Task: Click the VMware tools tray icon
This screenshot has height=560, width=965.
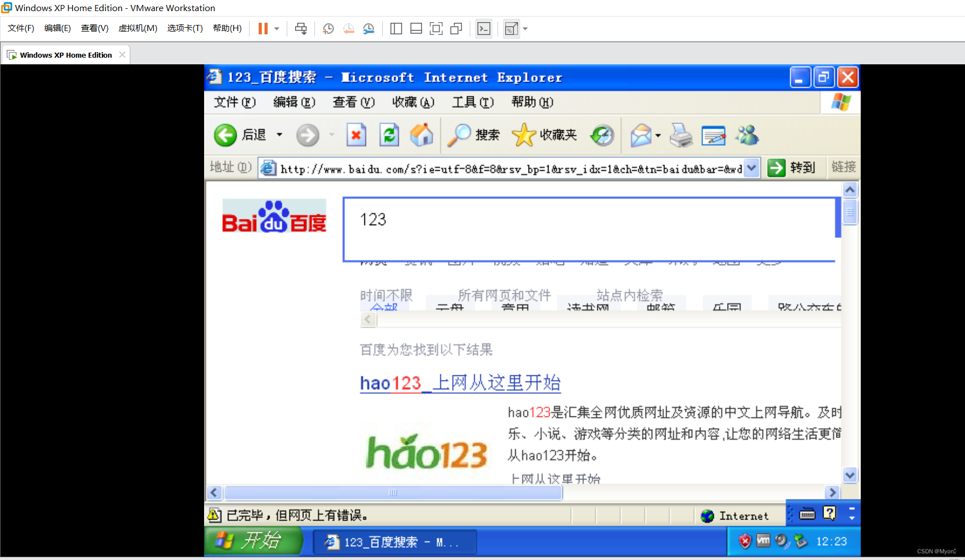Action: click(763, 541)
